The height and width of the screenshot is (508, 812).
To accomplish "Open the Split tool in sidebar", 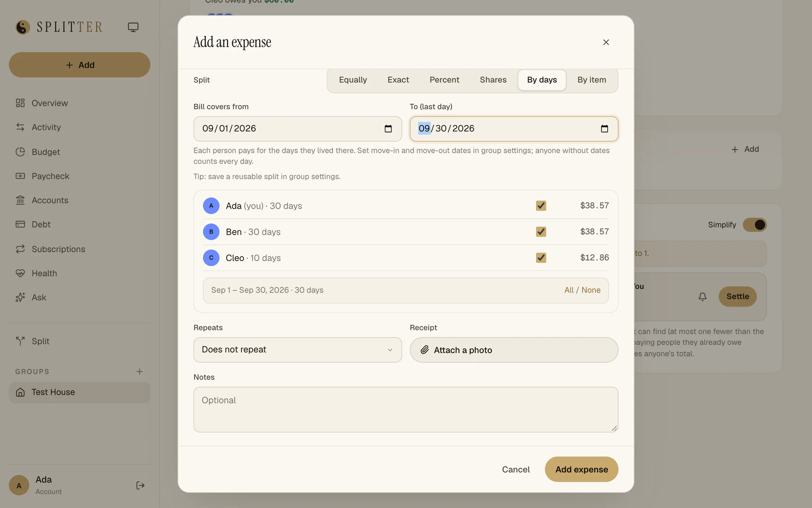I will 79,341.
